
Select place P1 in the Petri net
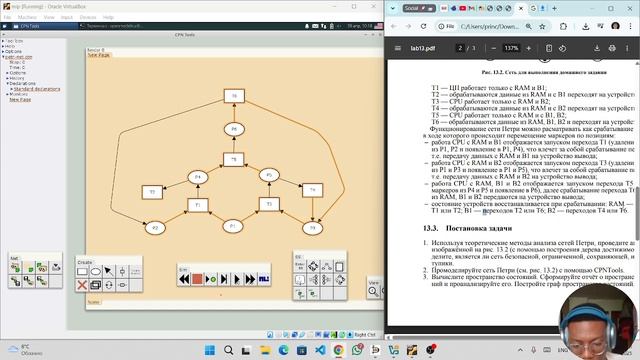point(233,226)
